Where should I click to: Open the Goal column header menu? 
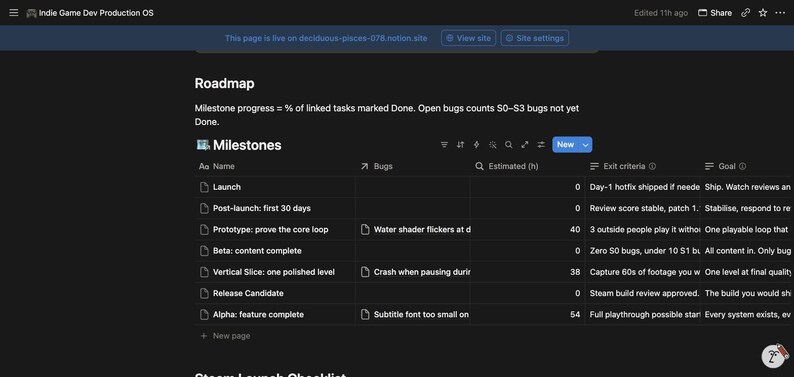point(747,166)
